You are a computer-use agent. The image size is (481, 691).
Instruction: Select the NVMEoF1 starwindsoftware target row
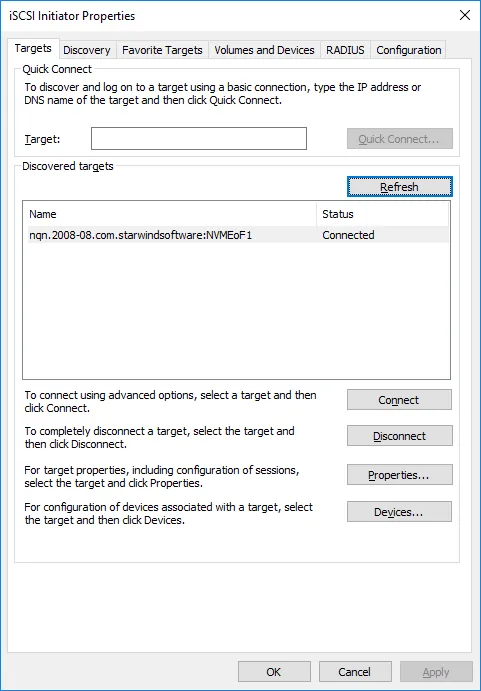[238, 235]
